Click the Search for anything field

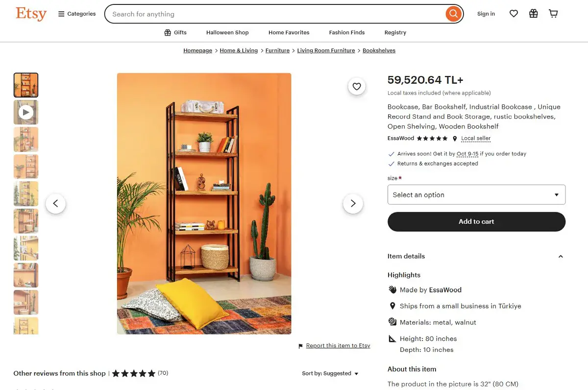coord(277,14)
